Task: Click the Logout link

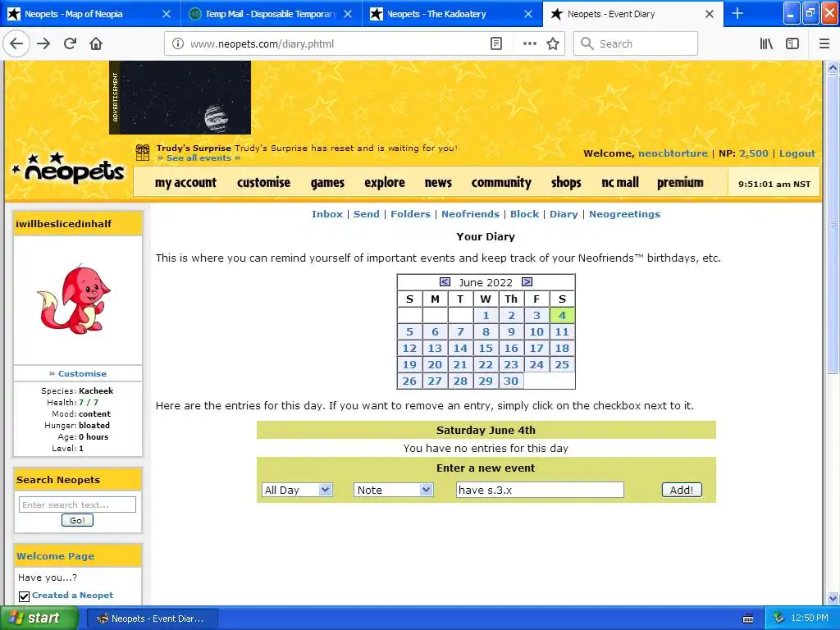Action: click(x=797, y=153)
